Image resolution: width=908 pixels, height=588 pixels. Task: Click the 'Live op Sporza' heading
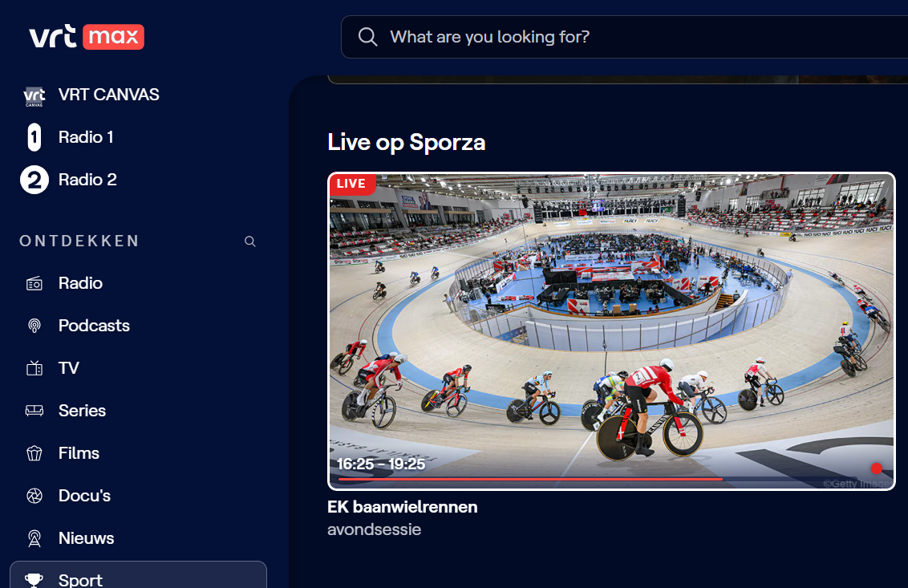click(407, 143)
